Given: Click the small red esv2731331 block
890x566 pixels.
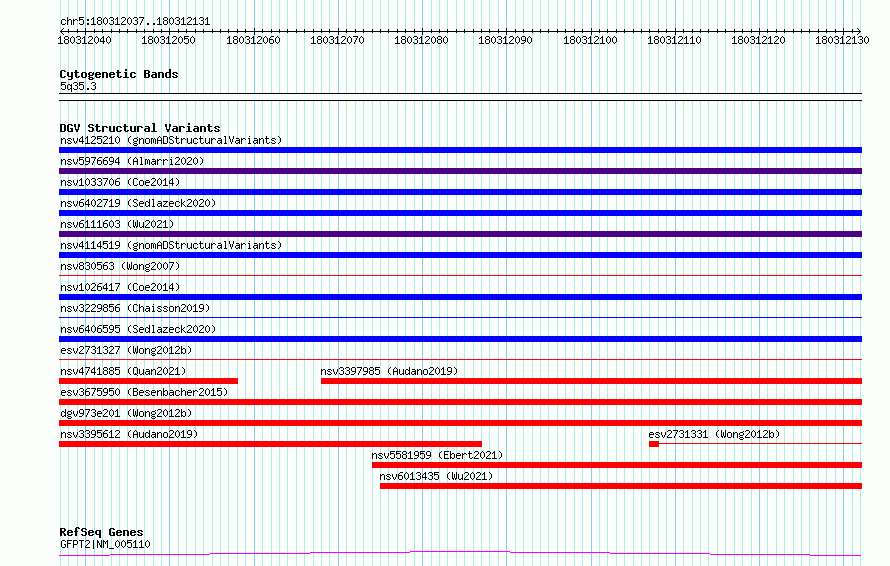Looking at the screenshot, I should (x=654, y=444).
